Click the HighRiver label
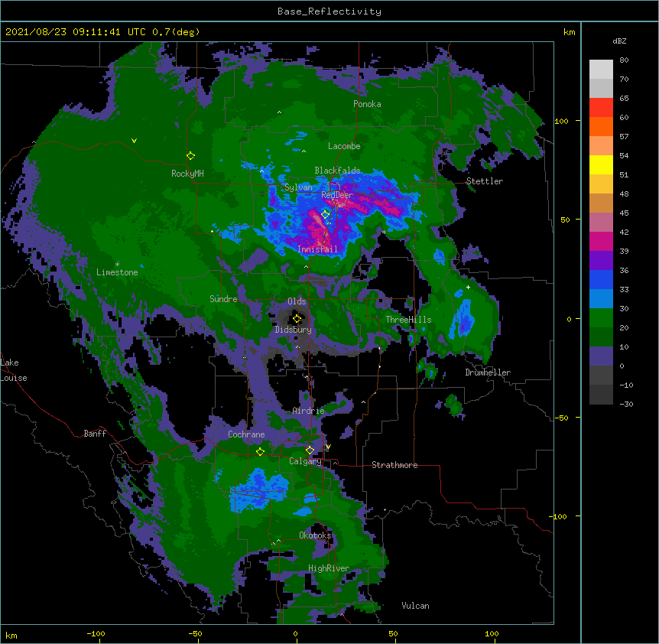This screenshot has width=659, height=644. tap(329, 568)
